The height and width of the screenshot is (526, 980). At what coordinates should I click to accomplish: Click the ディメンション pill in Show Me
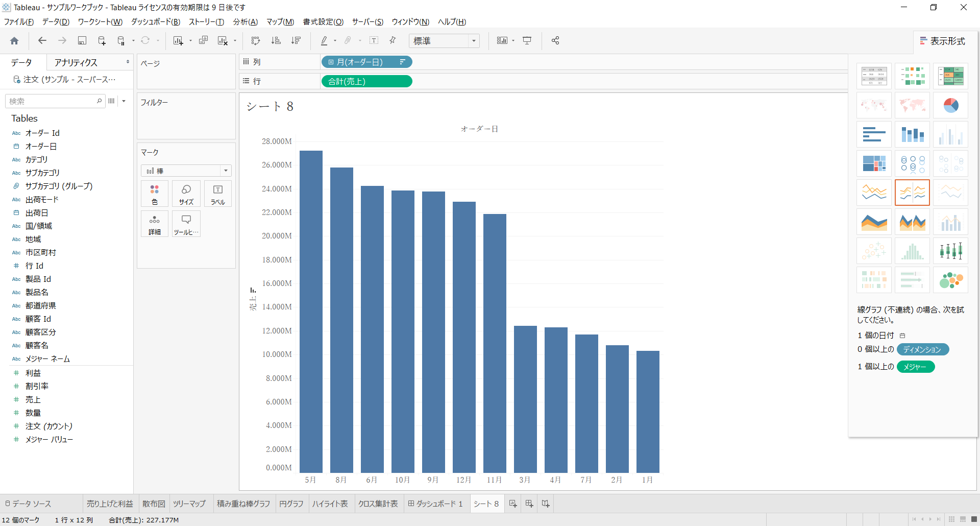point(922,350)
